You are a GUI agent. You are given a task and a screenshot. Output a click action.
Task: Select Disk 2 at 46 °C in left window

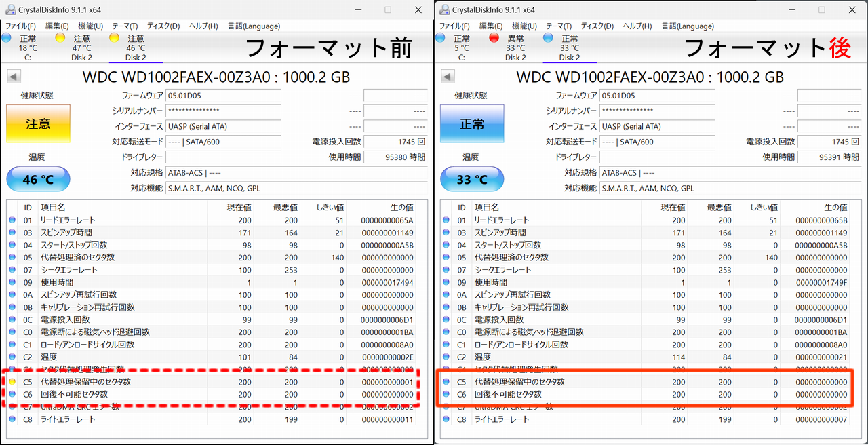136,47
